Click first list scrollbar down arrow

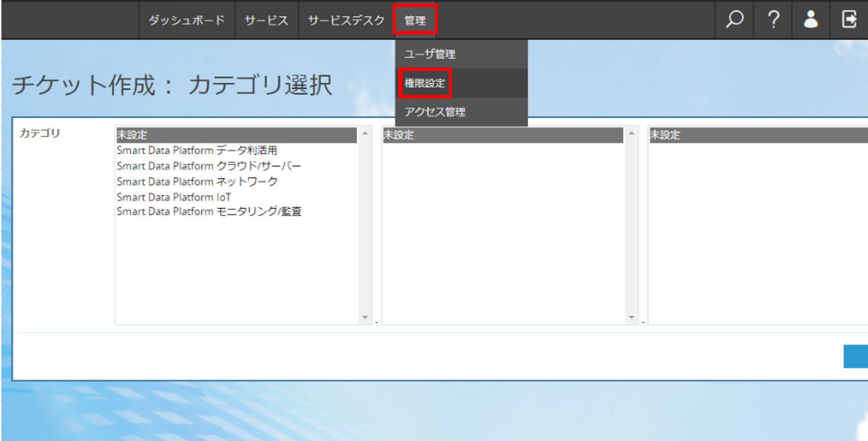pos(365,318)
